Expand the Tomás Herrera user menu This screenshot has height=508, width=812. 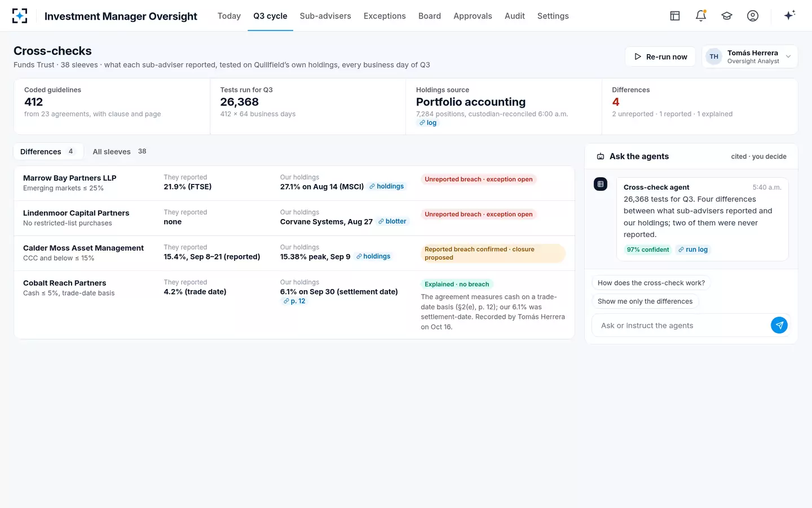coord(749,56)
